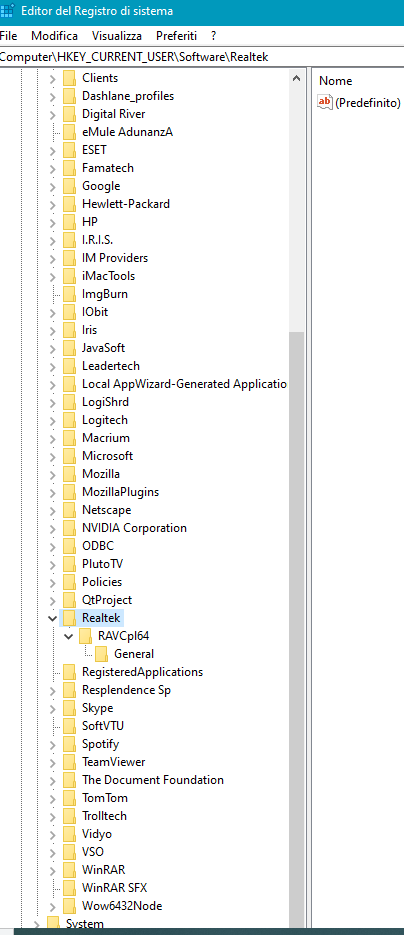Click the iMacTools folder icon
The height and width of the screenshot is (935, 404).
point(70,276)
